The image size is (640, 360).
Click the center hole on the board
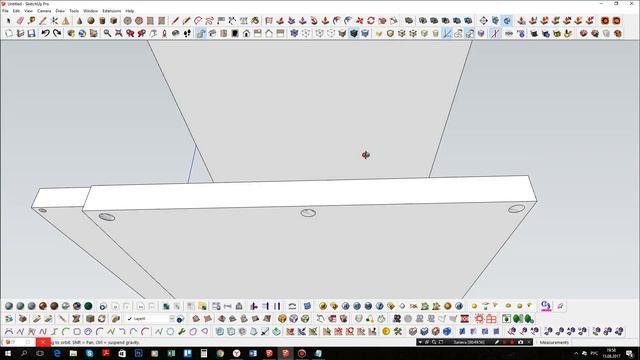click(x=308, y=213)
